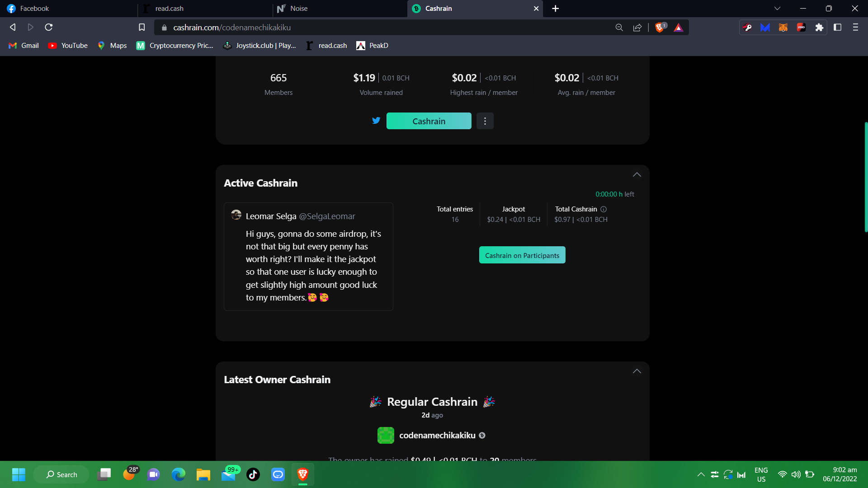Open Microsoft Edge from taskbar
868x488 pixels.
point(179,475)
